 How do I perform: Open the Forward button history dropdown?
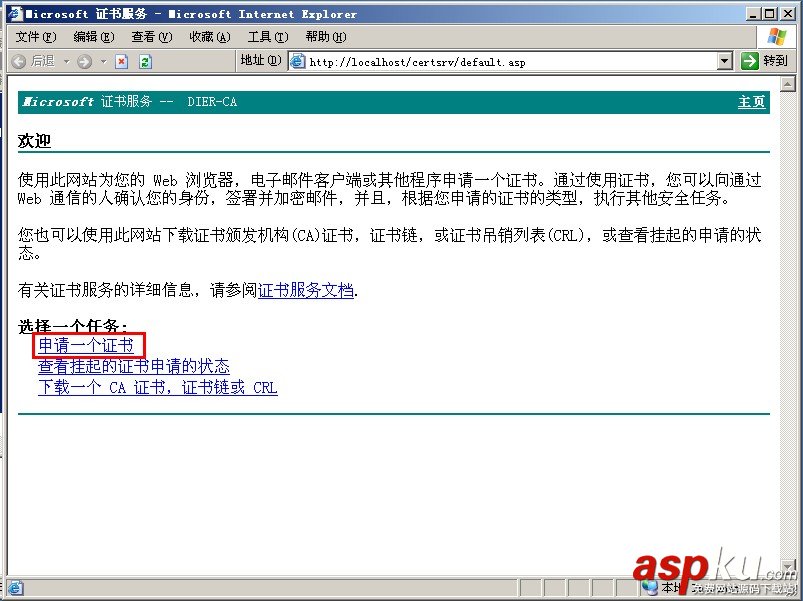point(103,62)
